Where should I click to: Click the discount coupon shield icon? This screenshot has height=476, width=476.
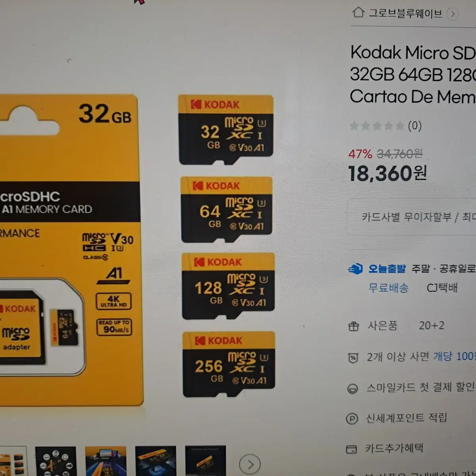(353, 358)
